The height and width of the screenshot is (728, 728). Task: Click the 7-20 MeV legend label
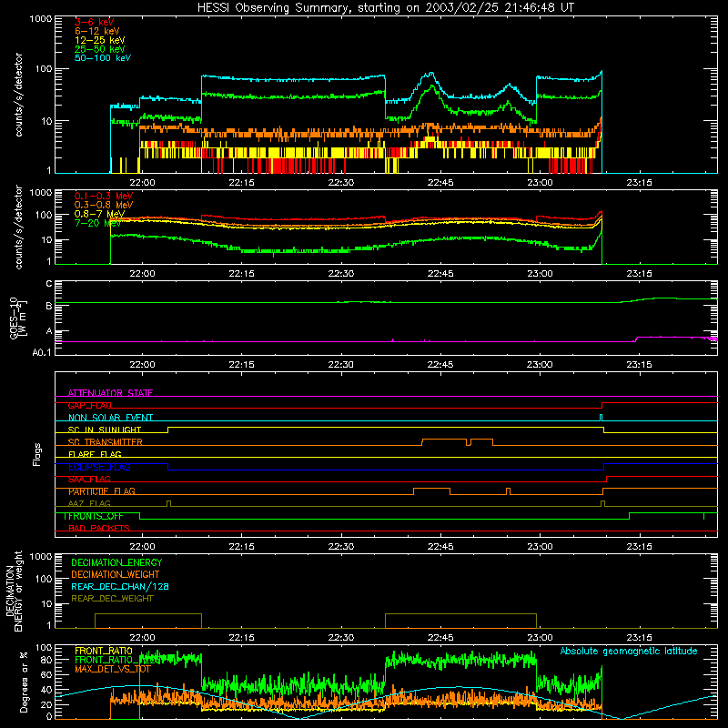tap(98, 223)
